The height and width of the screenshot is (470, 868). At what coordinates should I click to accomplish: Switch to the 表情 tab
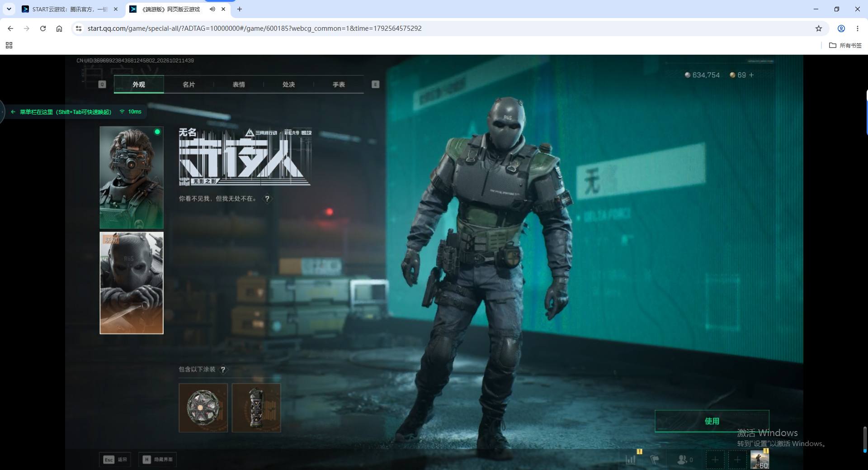[239, 85]
